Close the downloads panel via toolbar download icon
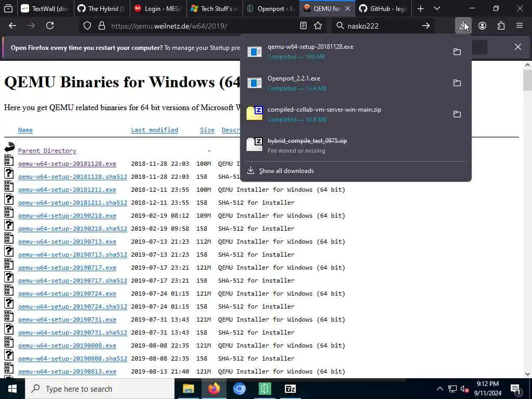 [x=463, y=26]
